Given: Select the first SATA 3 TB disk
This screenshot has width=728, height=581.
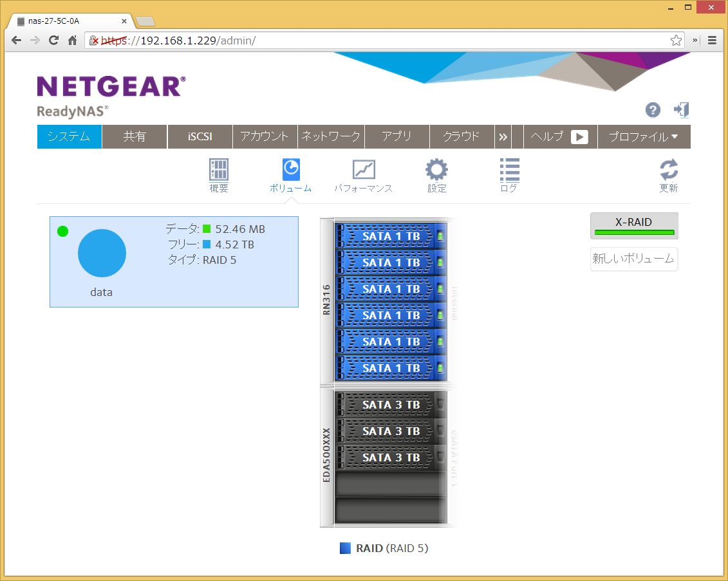Looking at the screenshot, I should tap(391, 405).
